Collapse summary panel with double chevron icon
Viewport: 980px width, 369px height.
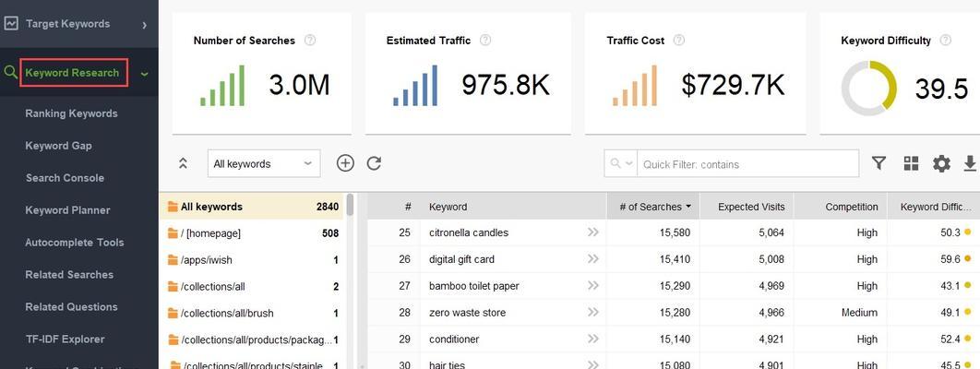point(183,163)
